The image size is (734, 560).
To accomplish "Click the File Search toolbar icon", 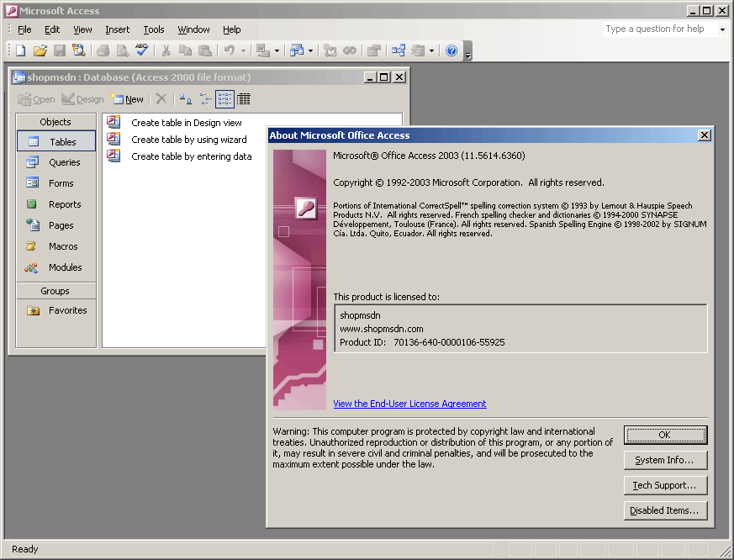I will tap(79, 50).
